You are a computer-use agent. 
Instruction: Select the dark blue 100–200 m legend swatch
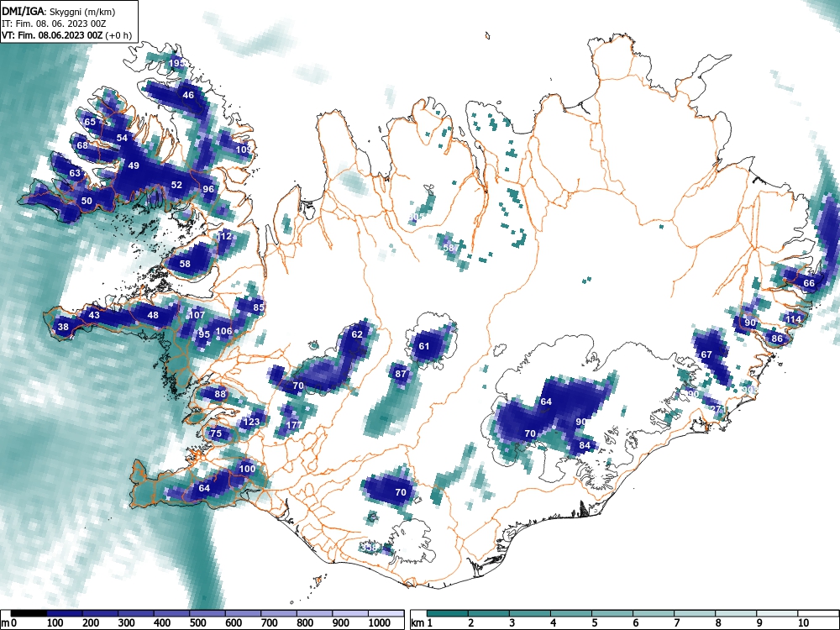(65, 613)
